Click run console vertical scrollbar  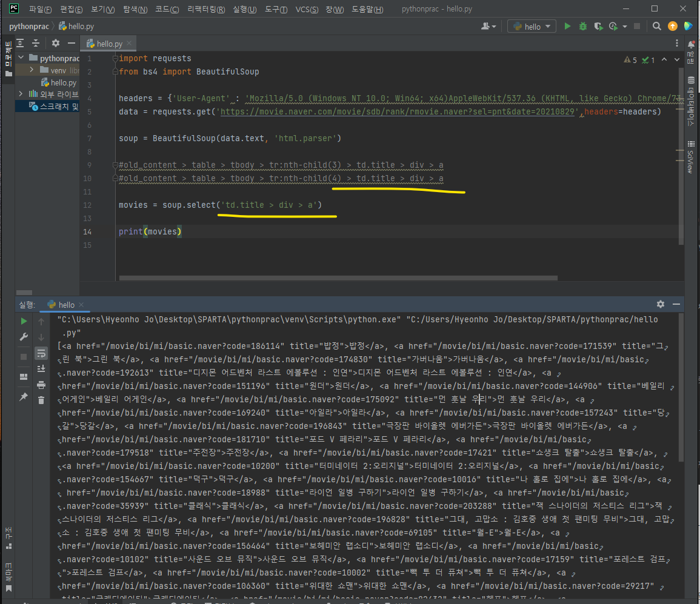(681, 387)
